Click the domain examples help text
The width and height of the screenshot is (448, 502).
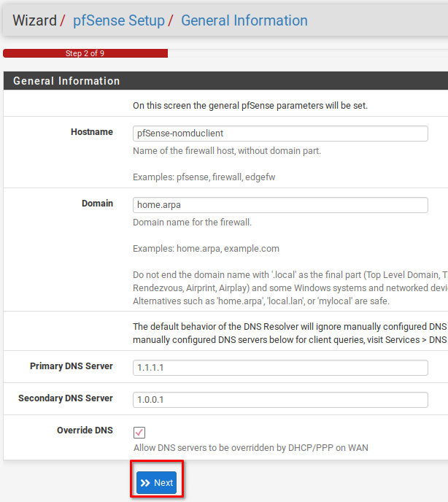(x=206, y=249)
